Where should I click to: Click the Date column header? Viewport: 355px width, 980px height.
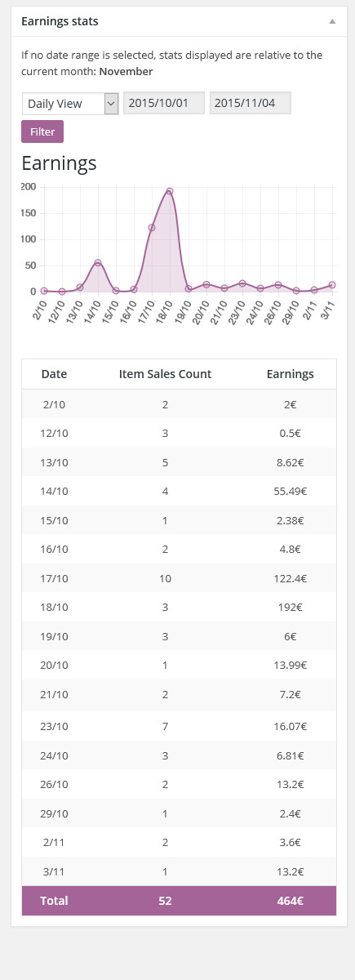pyautogui.click(x=54, y=374)
